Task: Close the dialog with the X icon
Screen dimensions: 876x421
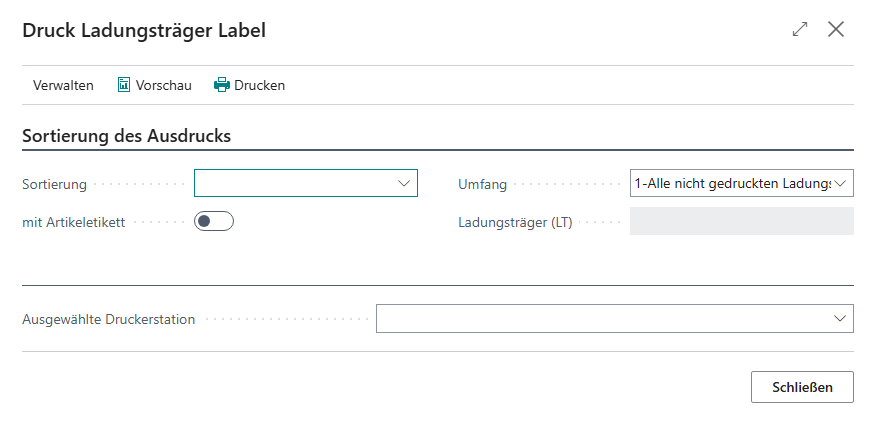Action: (836, 30)
